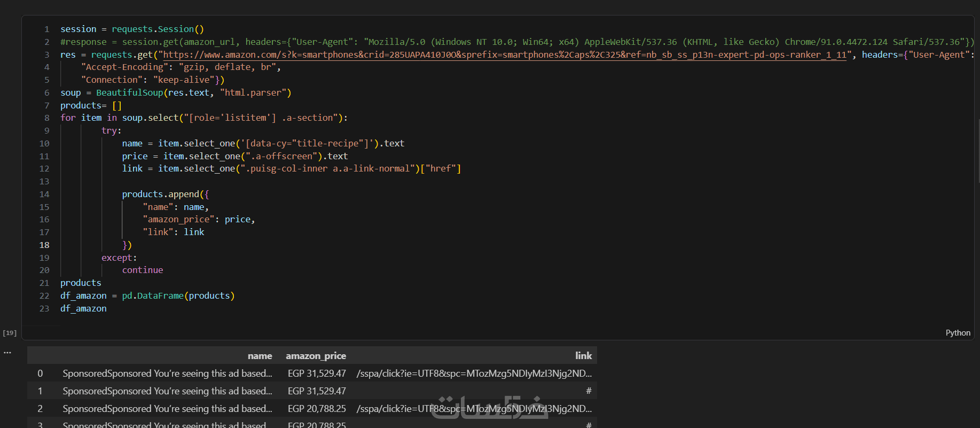Click the "name" column header in output table
980x428 pixels.
[260, 356]
